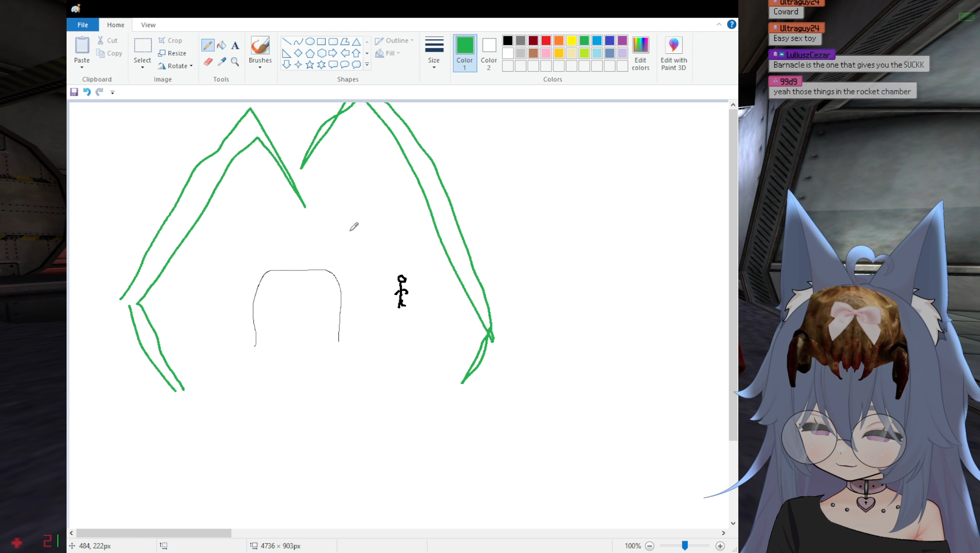980x553 pixels.
Task: Zoom in with the plus button
Action: pos(720,546)
